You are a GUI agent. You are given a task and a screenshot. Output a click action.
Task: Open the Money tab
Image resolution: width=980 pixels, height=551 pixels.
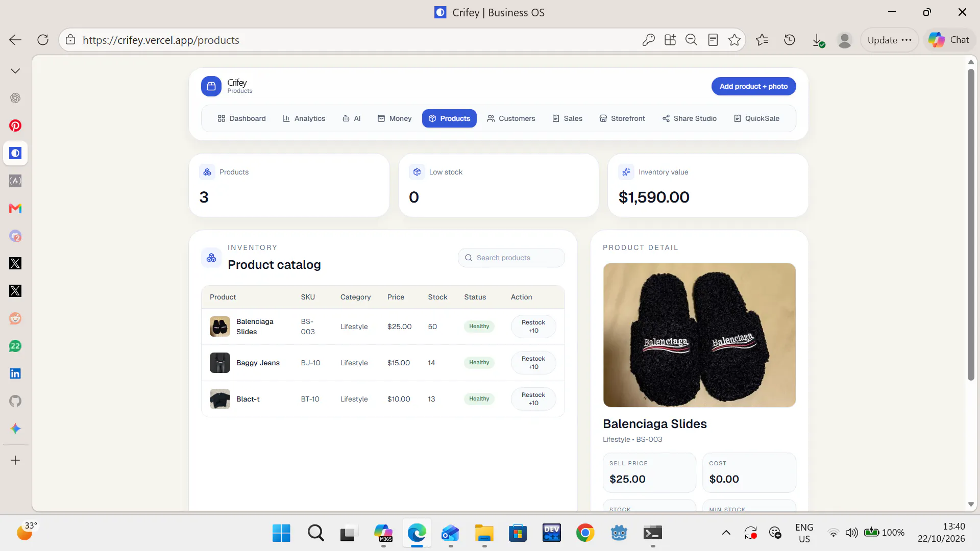(x=394, y=118)
